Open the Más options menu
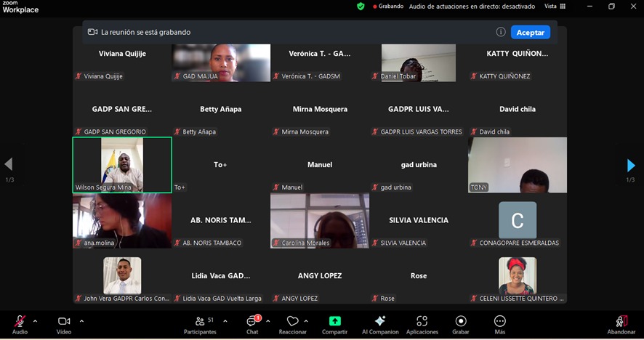This screenshot has height=340, width=644. click(x=499, y=321)
